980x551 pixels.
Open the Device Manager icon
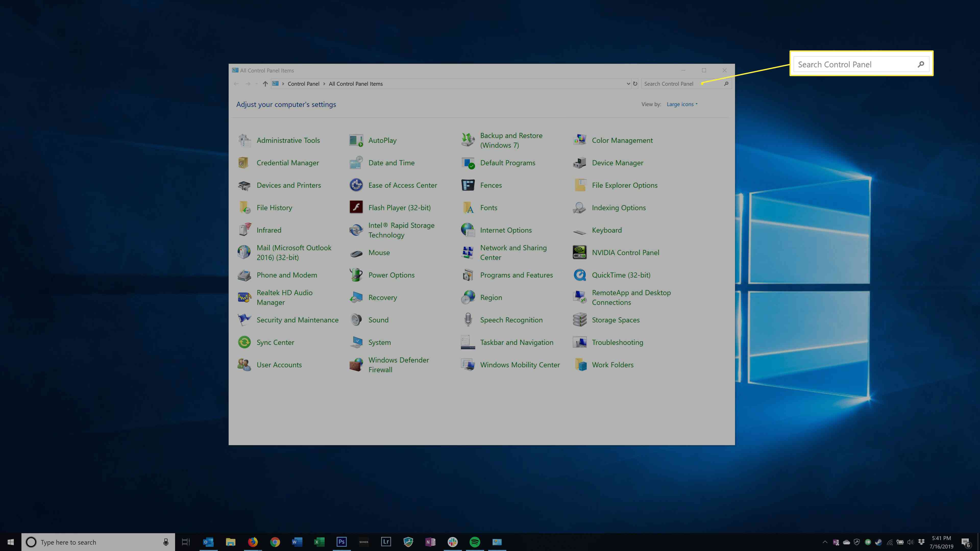click(579, 163)
